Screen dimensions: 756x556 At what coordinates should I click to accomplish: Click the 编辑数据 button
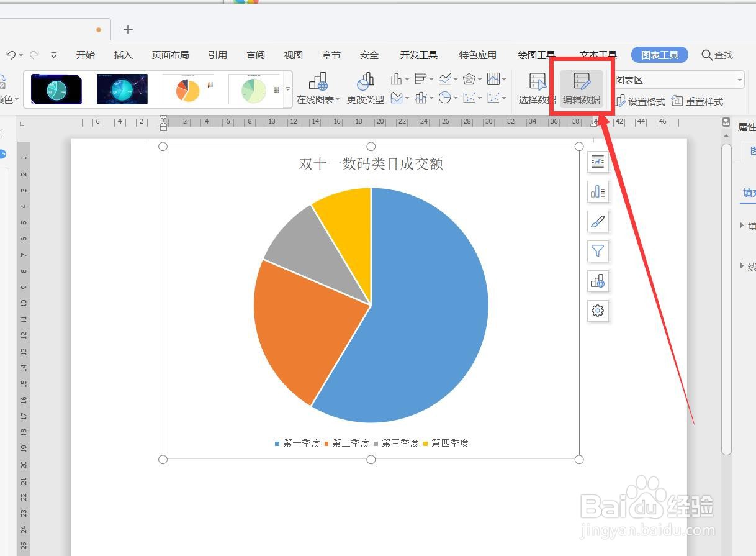581,88
